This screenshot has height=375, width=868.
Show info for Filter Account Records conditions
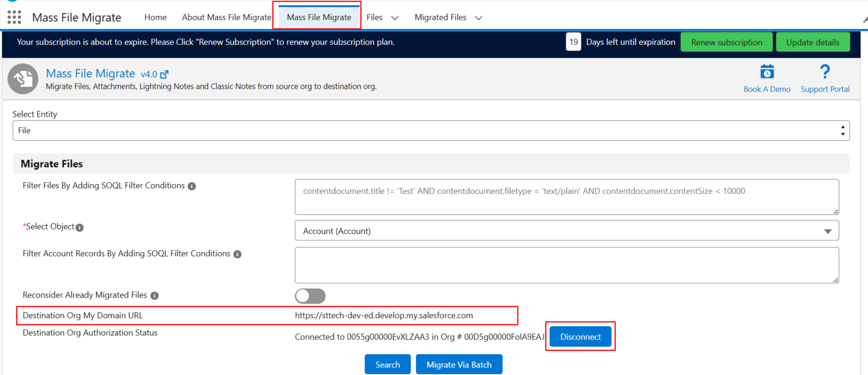(237, 254)
